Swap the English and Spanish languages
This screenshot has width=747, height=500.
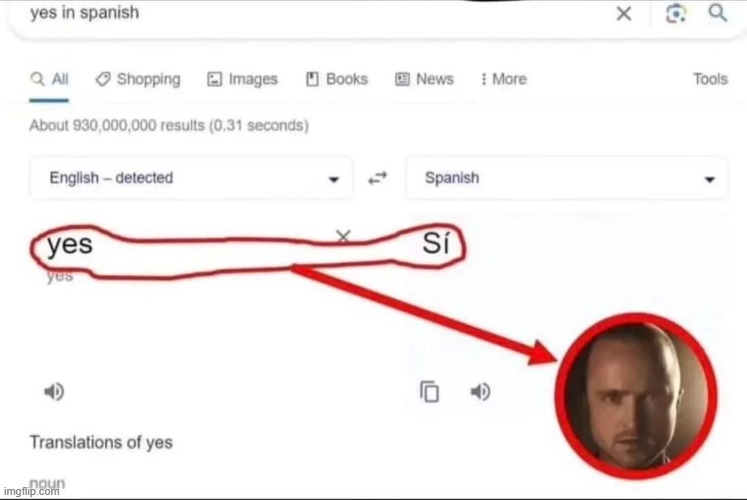pos(378,178)
